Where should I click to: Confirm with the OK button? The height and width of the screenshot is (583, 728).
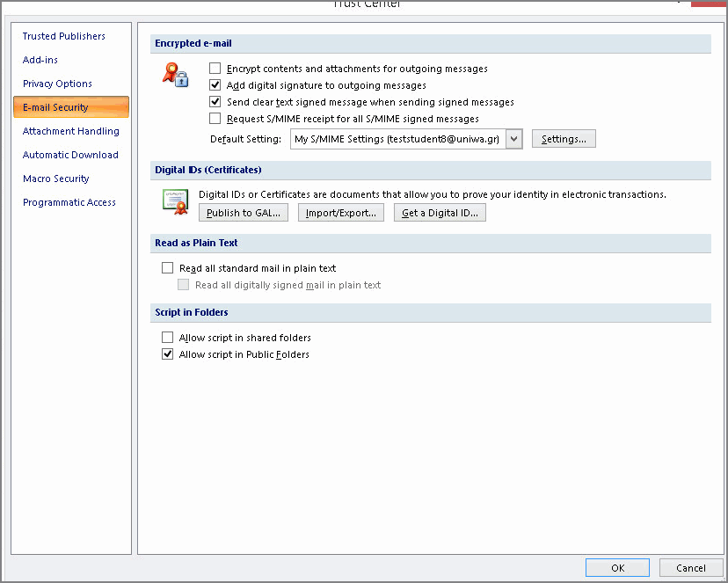[617, 568]
